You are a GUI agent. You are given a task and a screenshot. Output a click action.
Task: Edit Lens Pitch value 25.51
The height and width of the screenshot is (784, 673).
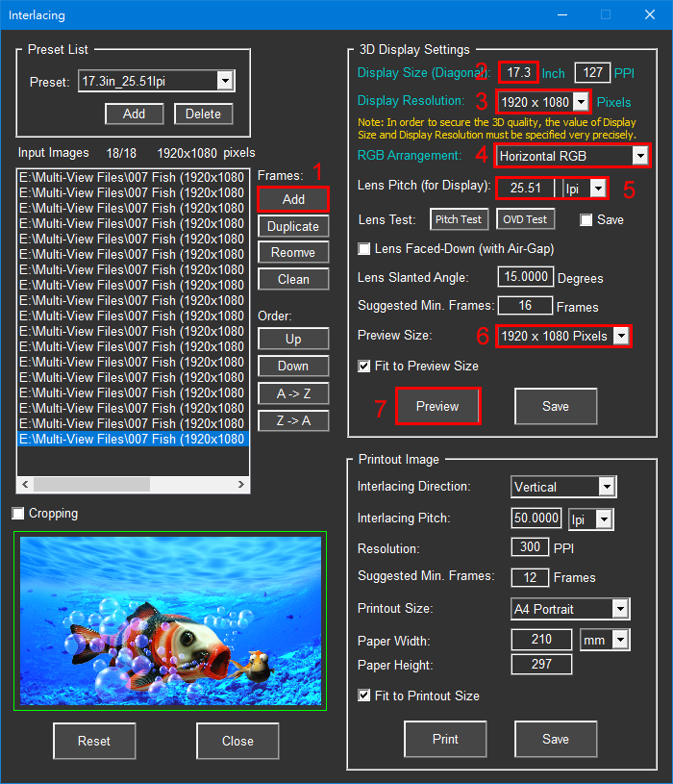[526, 189]
